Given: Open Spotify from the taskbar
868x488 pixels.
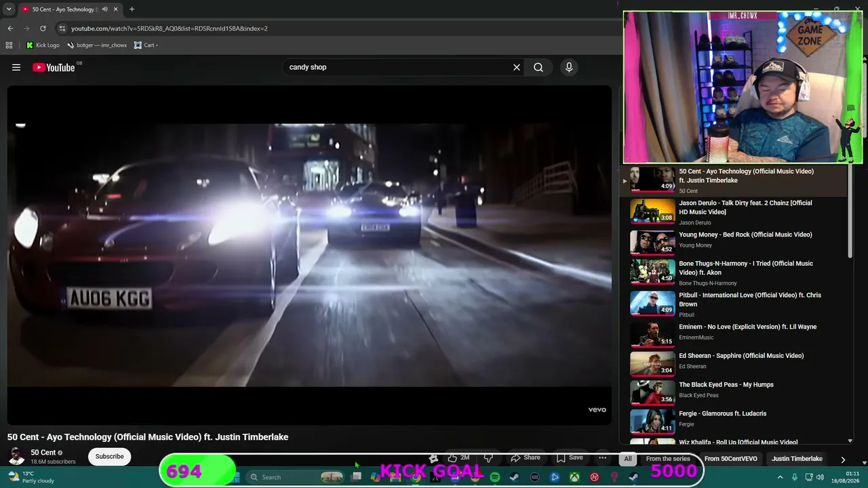Looking at the screenshot, I should coord(495,477).
